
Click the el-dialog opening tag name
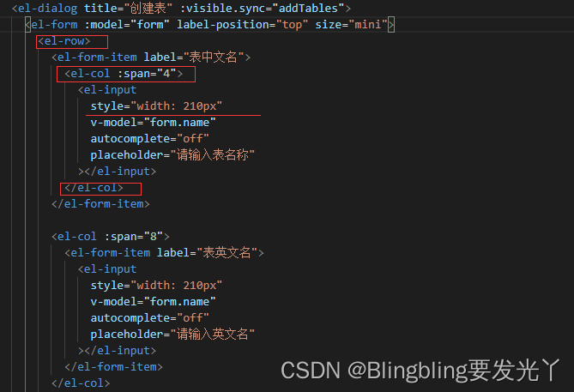coord(47,8)
